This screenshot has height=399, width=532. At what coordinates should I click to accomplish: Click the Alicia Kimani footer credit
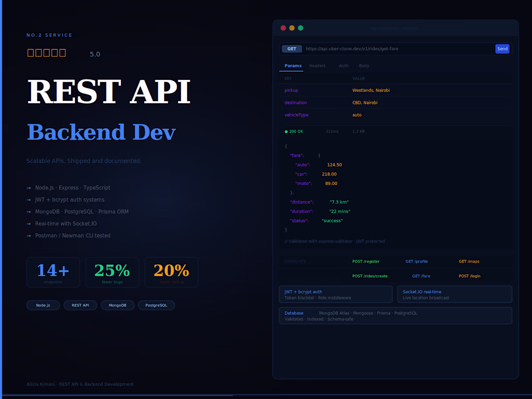(80, 384)
